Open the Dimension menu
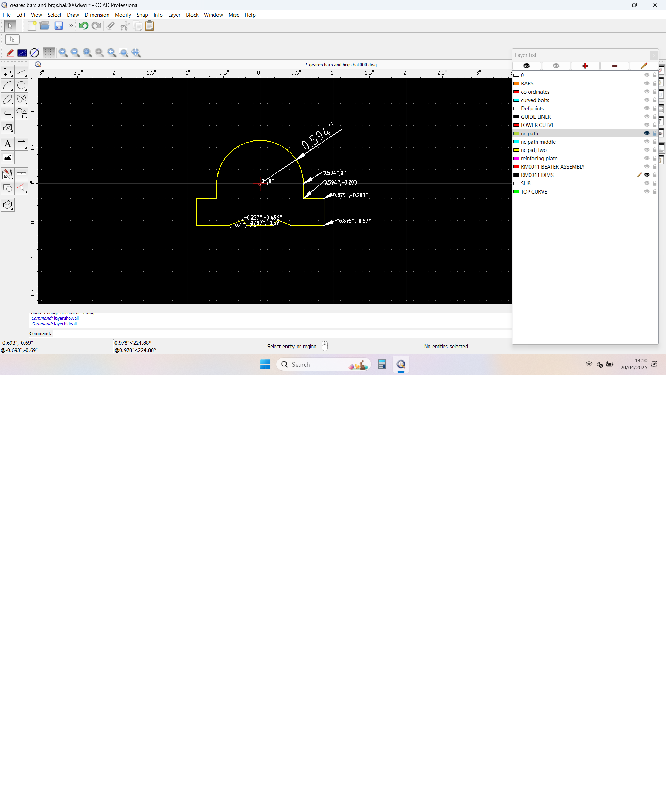Viewport: 666px width, 812px height. 97,15
